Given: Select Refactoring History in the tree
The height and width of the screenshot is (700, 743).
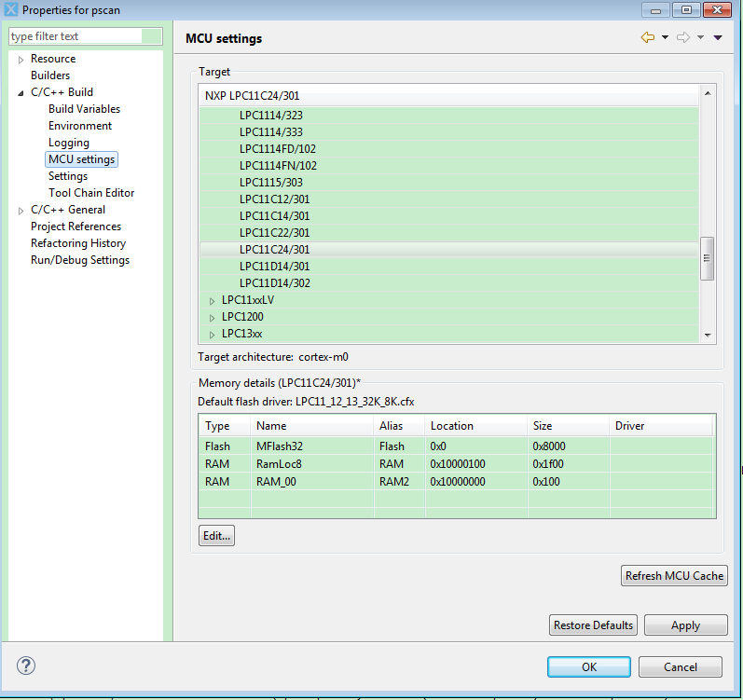Looking at the screenshot, I should (x=78, y=243).
